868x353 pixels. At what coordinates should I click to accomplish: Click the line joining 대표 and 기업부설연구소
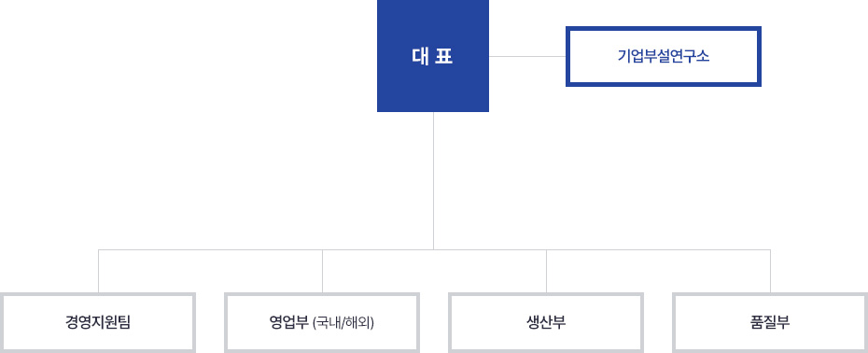click(x=527, y=56)
